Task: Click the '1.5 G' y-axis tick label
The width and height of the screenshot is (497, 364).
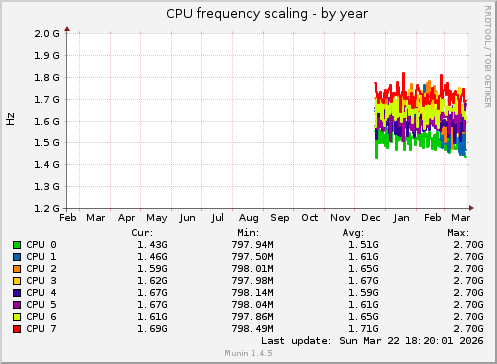Action: tap(47, 143)
